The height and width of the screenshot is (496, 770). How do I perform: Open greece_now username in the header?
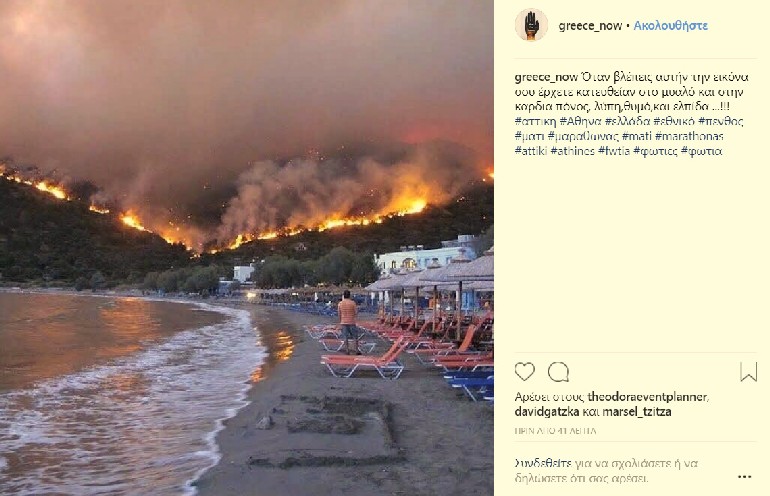point(590,26)
